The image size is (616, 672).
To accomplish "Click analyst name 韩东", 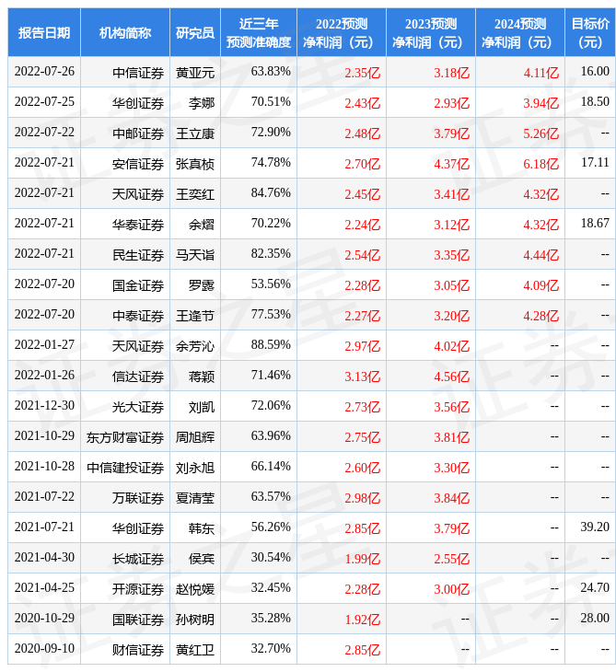I will click(202, 529).
